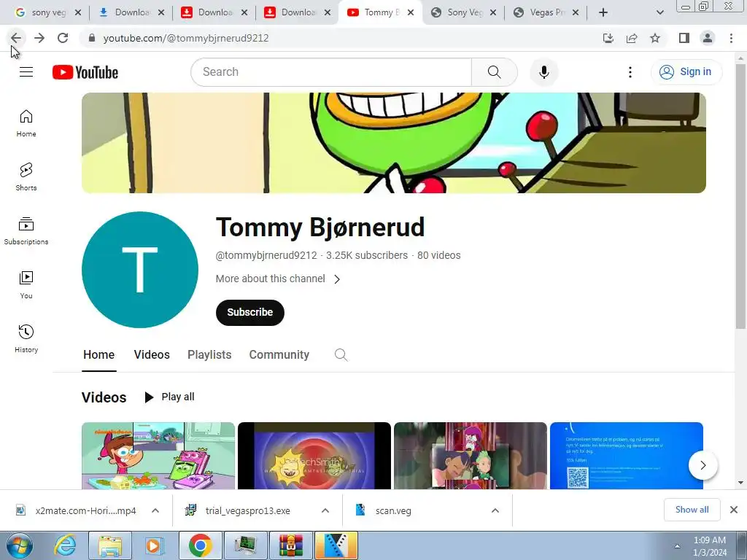Start voice search with microphone icon
747x560 pixels.
544,72
